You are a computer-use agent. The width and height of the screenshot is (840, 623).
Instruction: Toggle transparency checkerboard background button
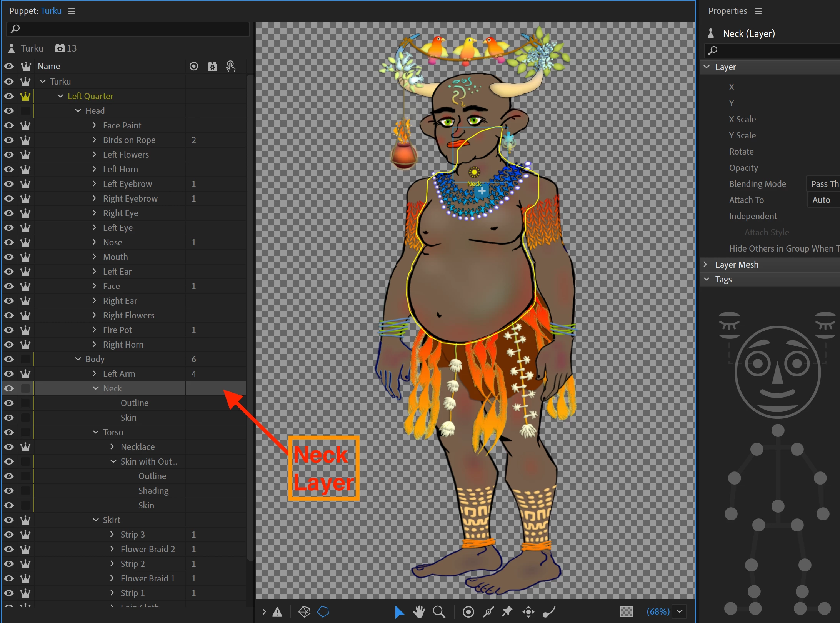627,611
